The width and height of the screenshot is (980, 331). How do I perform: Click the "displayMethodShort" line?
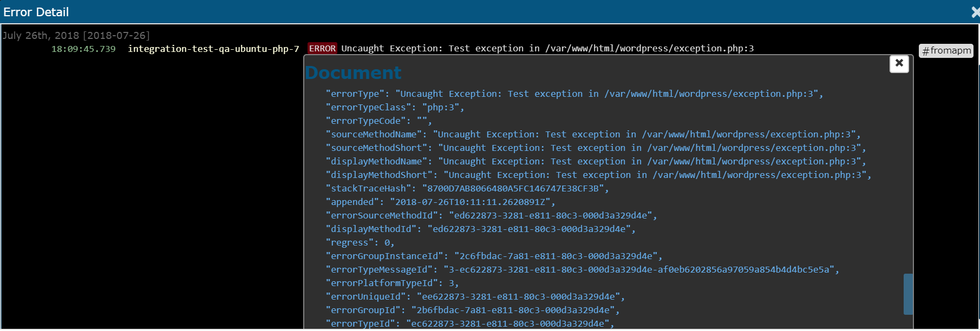coord(599,175)
